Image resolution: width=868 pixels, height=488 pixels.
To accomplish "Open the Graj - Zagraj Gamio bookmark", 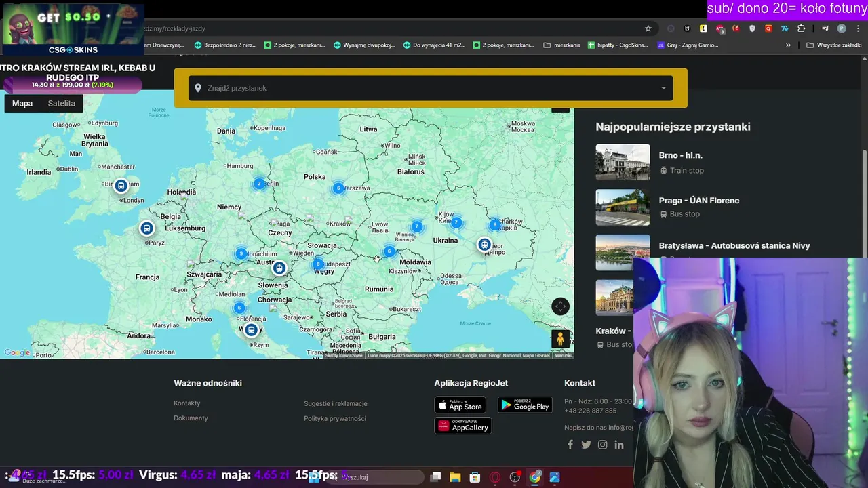I will click(688, 45).
